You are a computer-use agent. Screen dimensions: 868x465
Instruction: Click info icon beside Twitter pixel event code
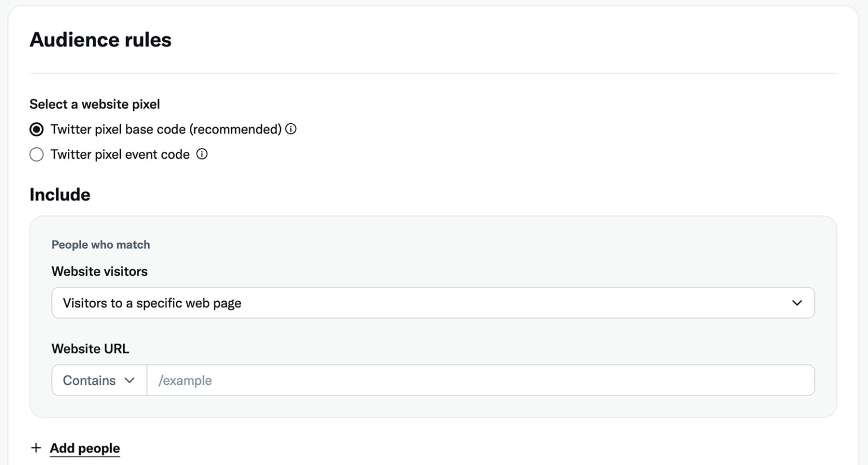tap(202, 154)
